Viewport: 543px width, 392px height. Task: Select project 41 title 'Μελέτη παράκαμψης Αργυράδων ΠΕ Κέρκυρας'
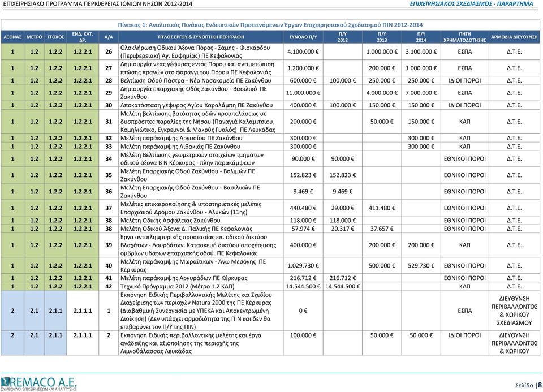183,278
